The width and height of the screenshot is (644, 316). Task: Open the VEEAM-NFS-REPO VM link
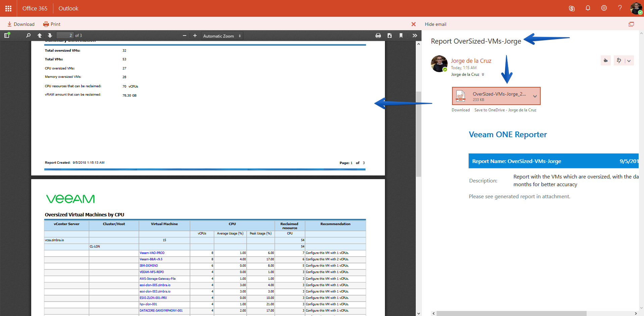coord(152,272)
